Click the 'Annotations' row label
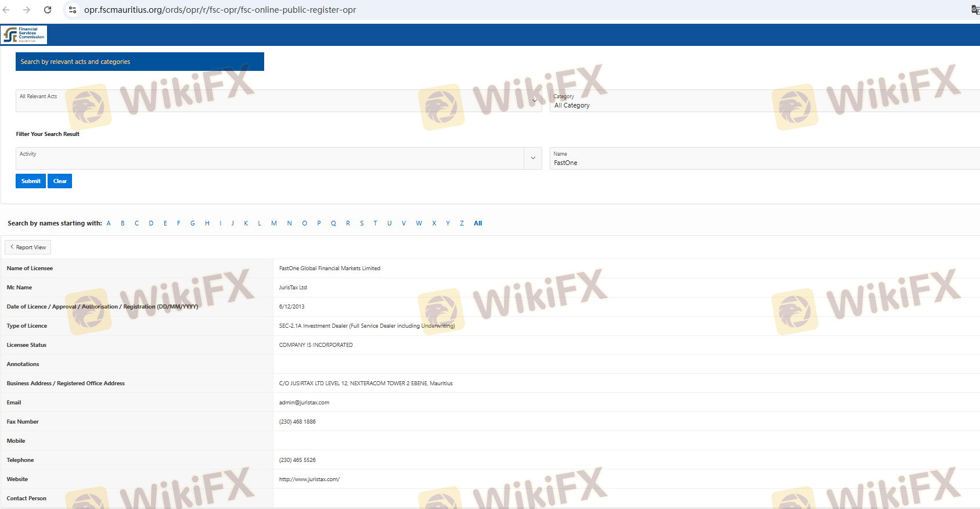This screenshot has height=509, width=980. tap(23, 364)
